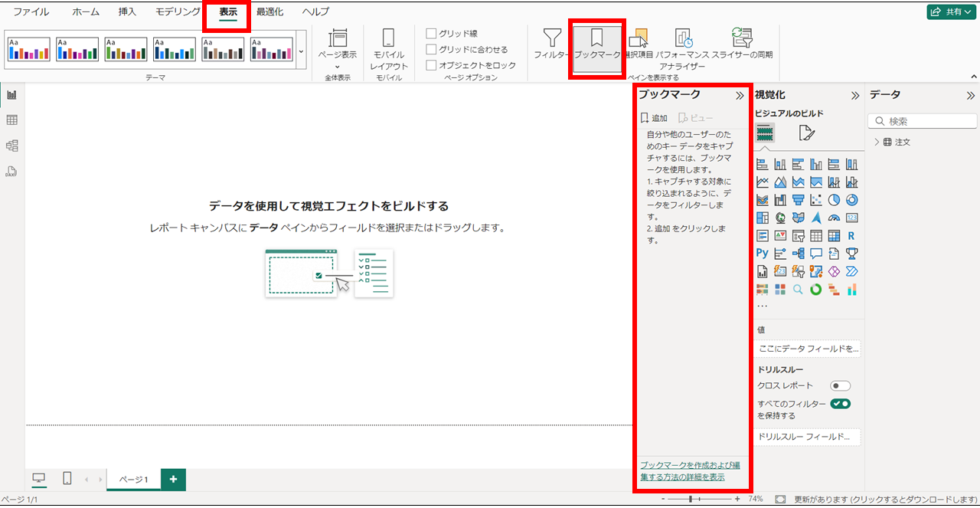
Task: Open model view from left sidebar
Action: 12,146
